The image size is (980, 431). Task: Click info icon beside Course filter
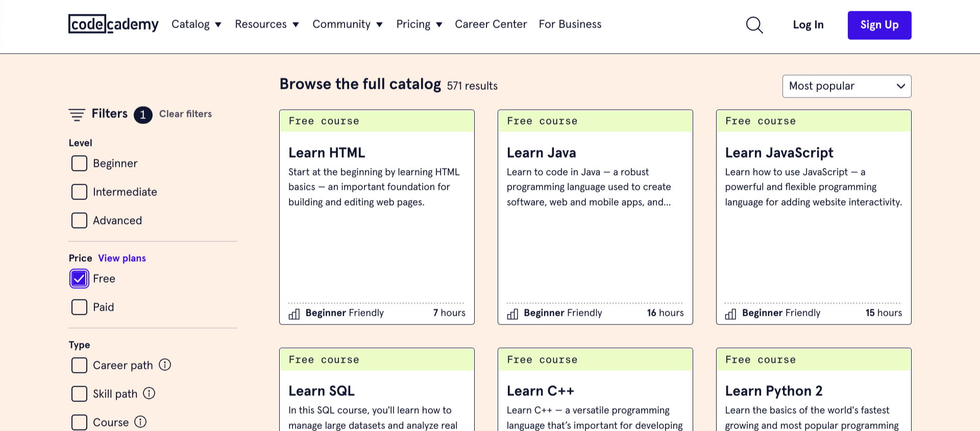(x=140, y=422)
